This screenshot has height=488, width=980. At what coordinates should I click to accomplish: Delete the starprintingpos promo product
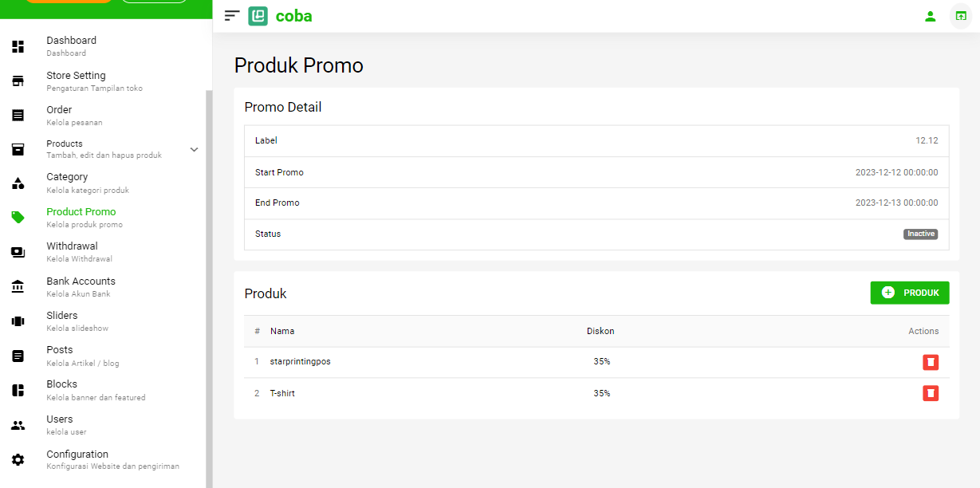coord(930,362)
